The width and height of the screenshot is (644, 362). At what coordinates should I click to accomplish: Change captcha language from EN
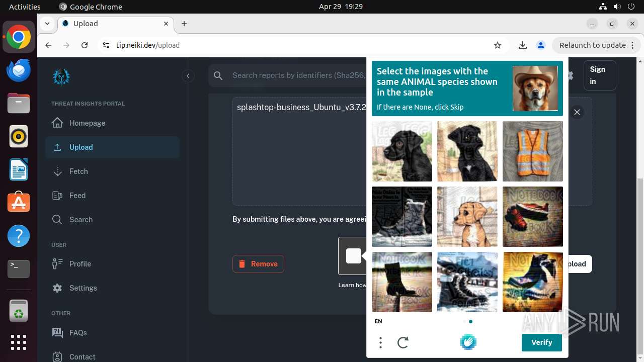click(x=378, y=321)
